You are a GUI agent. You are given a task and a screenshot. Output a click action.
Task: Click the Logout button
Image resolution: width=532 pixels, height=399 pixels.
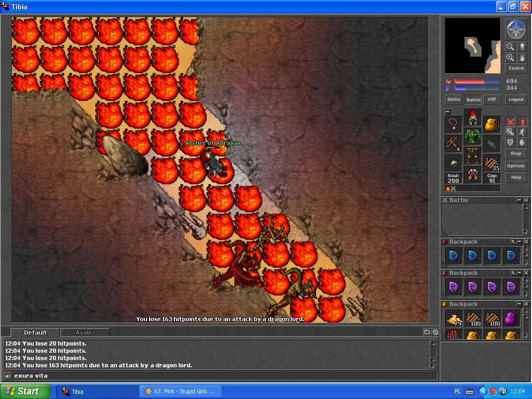[x=516, y=99]
